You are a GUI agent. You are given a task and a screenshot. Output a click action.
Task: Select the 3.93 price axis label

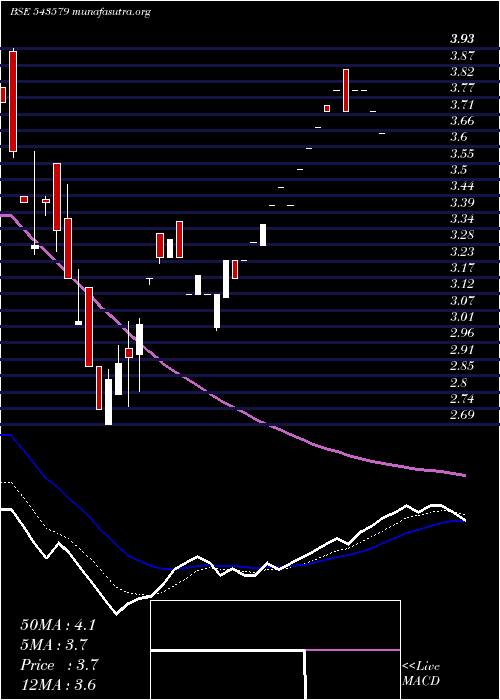462,39
